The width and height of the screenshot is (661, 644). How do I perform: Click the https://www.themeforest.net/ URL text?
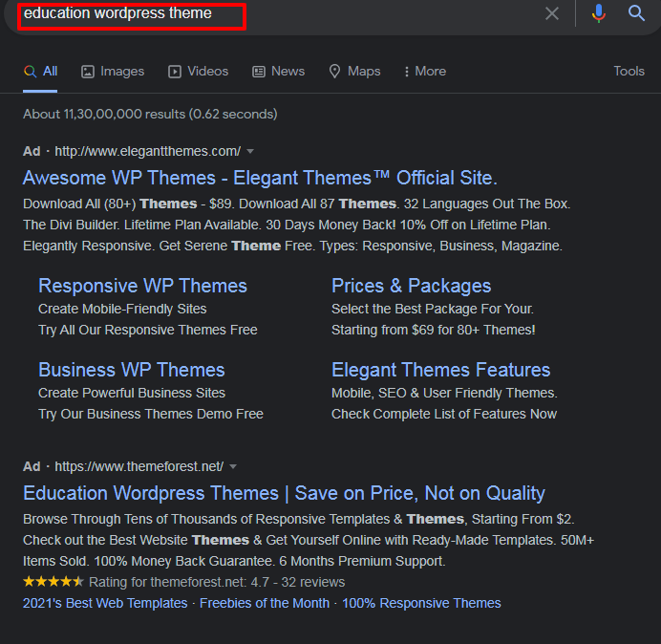[x=139, y=467]
